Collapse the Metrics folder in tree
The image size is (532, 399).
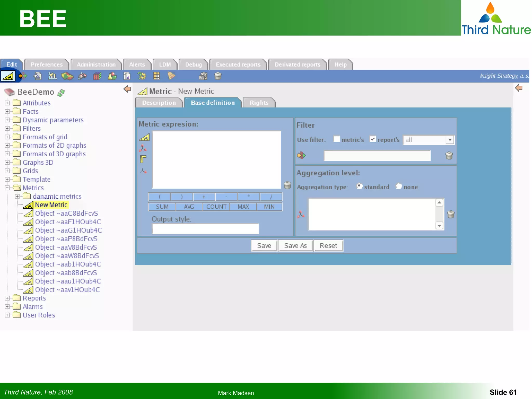coord(7,188)
